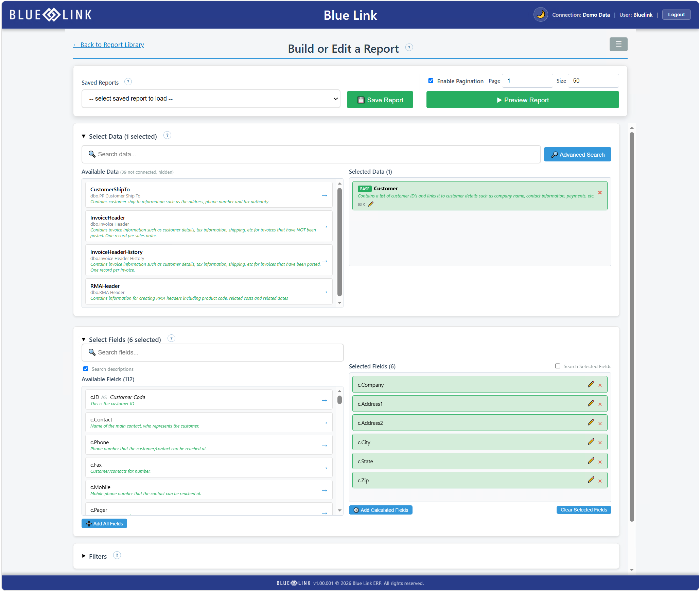Edit the c.City selected field
Viewport: 700px width, 591px height.
pos(591,441)
